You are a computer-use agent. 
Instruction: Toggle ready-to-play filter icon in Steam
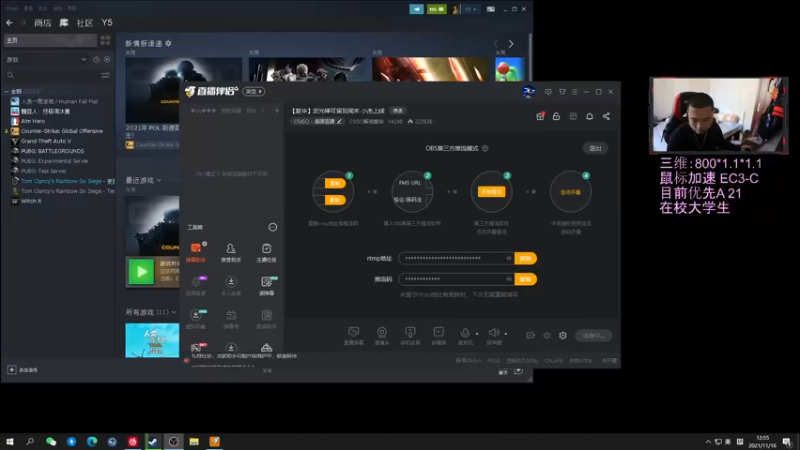[x=107, y=60]
